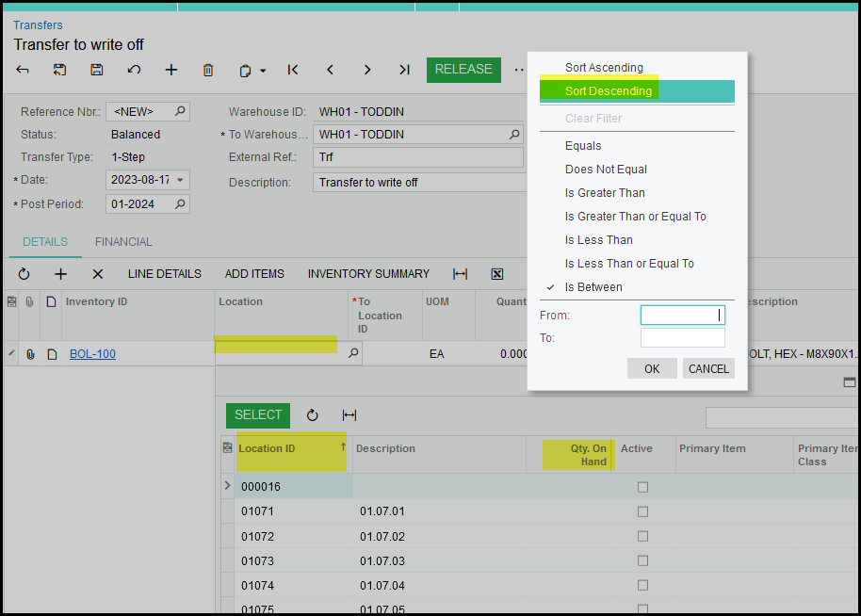Go to the first record icon

click(293, 70)
